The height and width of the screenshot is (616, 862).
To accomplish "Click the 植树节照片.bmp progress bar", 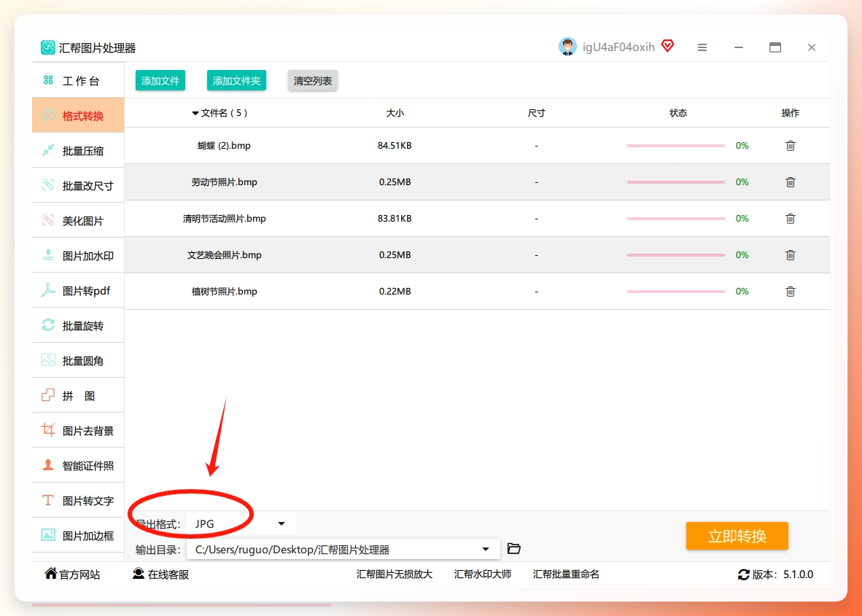I will tap(675, 292).
